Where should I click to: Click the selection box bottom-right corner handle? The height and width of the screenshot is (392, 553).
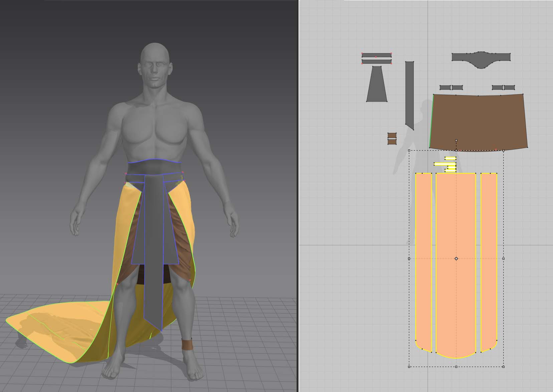503,367
